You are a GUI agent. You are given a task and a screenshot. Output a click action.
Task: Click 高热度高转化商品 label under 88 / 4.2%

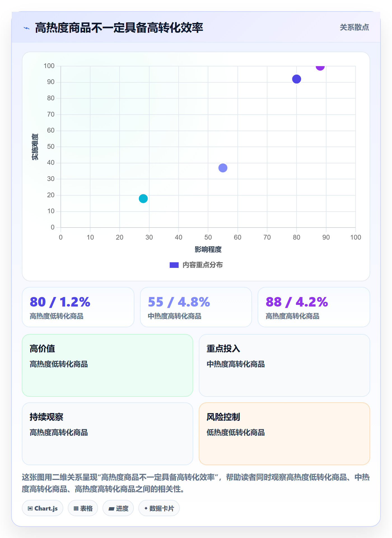(x=292, y=316)
